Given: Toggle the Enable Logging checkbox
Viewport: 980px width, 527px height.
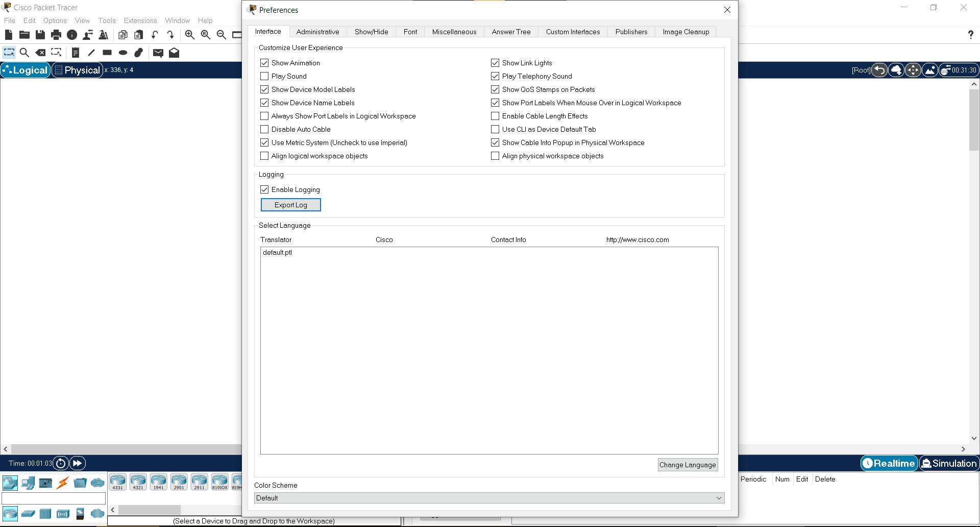Looking at the screenshot, I should click(264, 189).
